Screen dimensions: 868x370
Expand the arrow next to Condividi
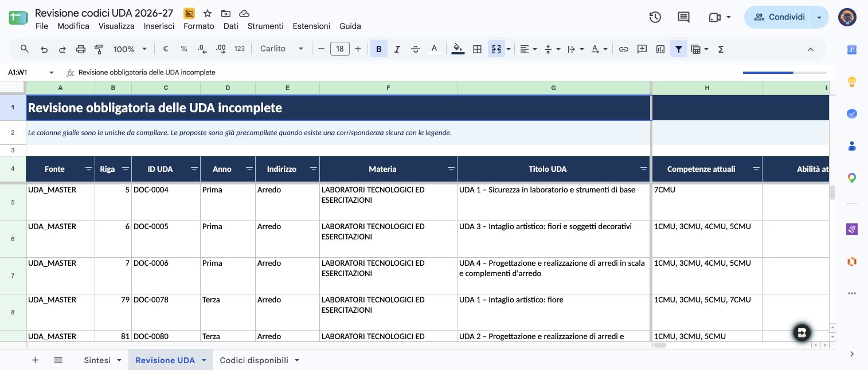pos(820,17)
